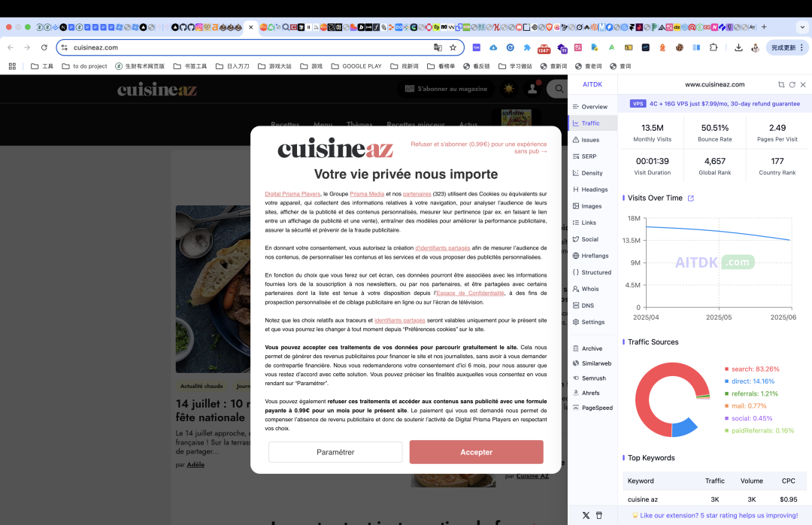
Task: Open the Headings section in AITDK
Action: coord(590,190)
